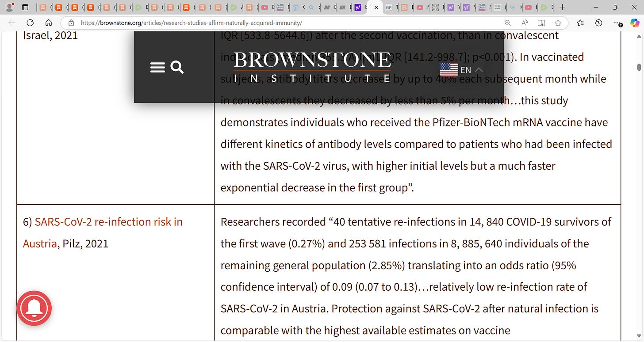Screen dimensions: 644x342
Task: Open the Brownstone hamburger menu
Action: [x=157, y=68]
